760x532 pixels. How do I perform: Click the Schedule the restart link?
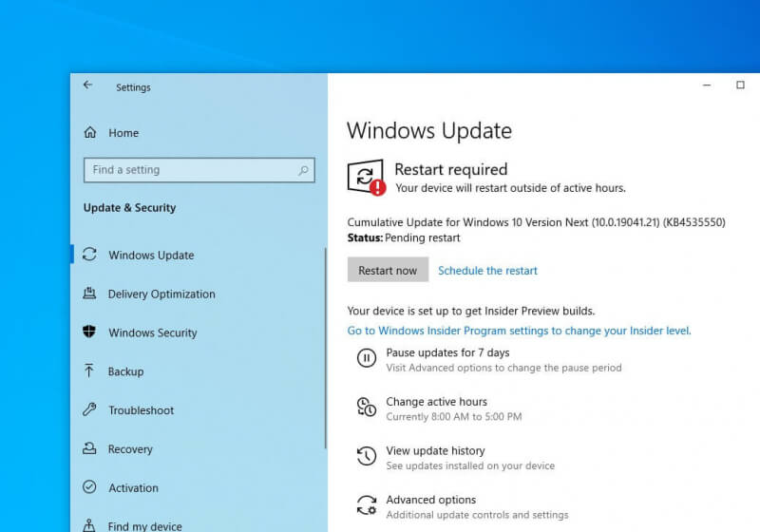(487, 271)
